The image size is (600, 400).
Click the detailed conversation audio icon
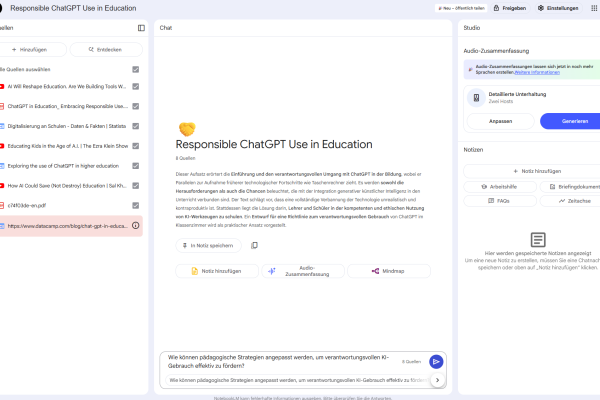[476, 98]
